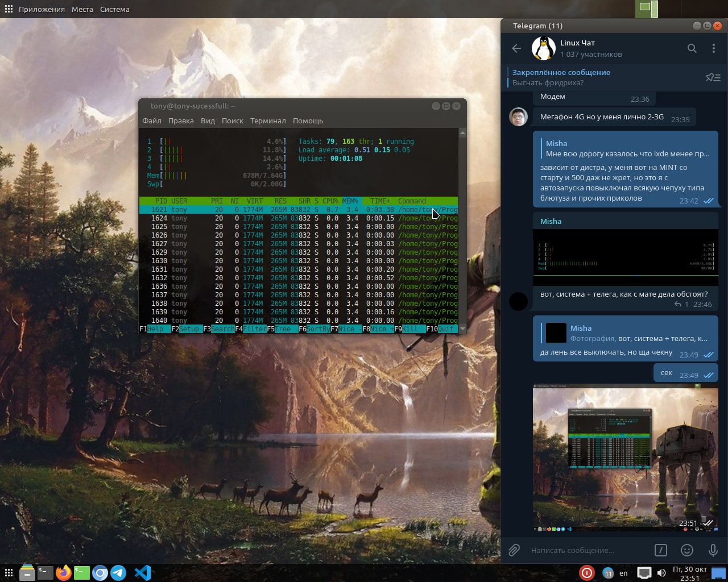The width and height of the screenshot is (728, 582).
Task: Launch Telegram from the bottom panel
Action: (118, 572)
